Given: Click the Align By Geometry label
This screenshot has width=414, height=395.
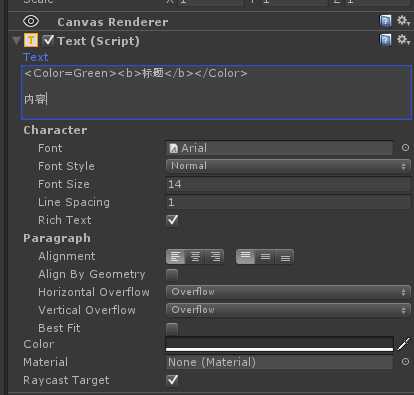Looking at the screenshot, I should (92, 274).
